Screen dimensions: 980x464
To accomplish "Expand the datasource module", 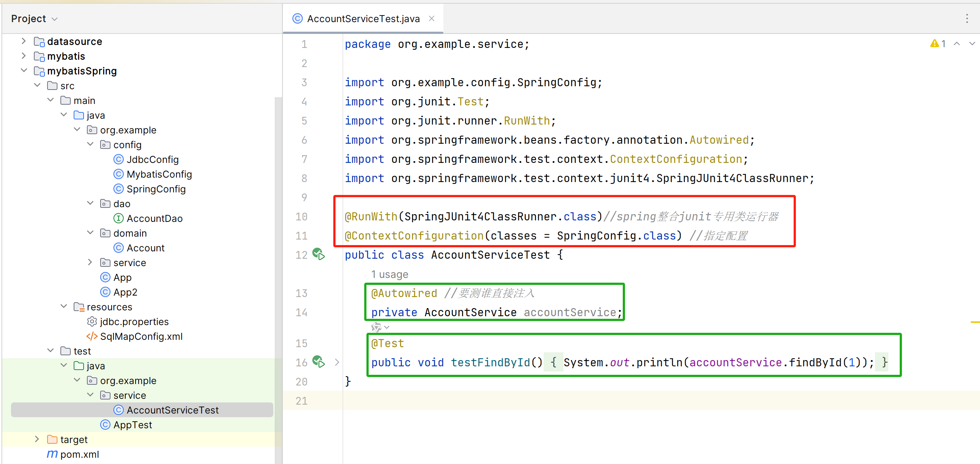I will 24,41.
